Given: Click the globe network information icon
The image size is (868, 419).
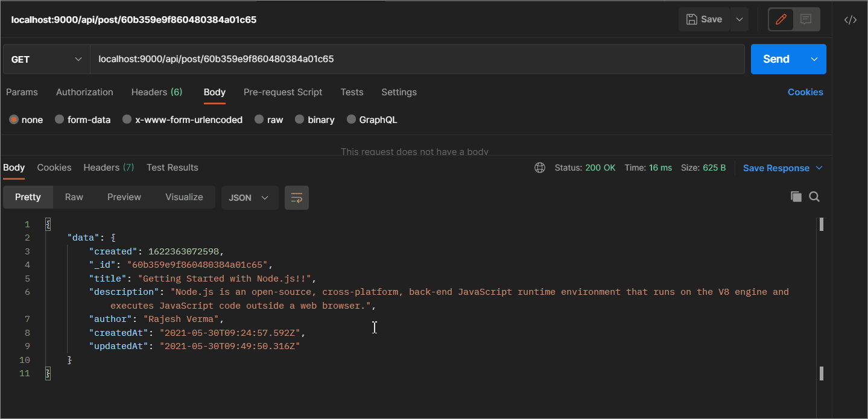Looking at the screenshot, I should pyautogui.click(x=540, y=168).
